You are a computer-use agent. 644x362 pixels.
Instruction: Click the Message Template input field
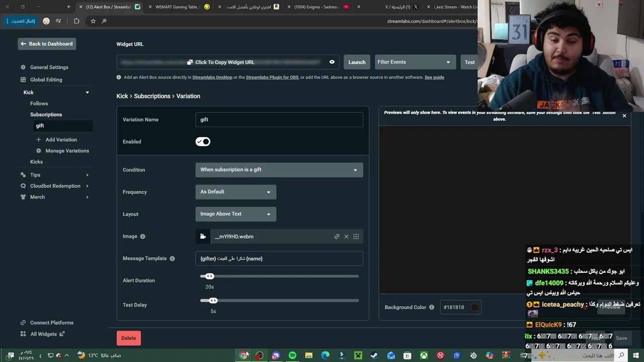[279, 258]
